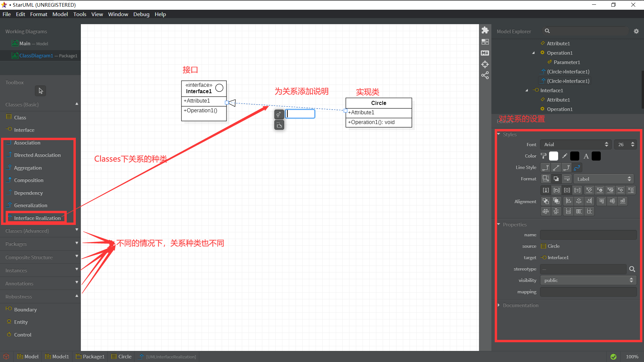Click the share icon in side strip
The height and width of the screenshot is (362, 644).
point(485,75)
